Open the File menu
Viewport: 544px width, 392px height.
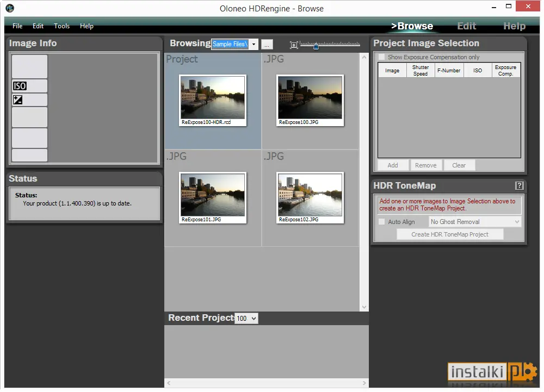tap(17, 26)
